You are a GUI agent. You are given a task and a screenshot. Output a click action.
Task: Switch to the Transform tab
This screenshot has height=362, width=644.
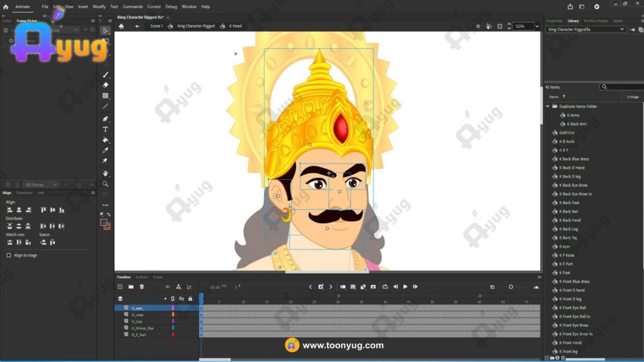click(24, 193)
